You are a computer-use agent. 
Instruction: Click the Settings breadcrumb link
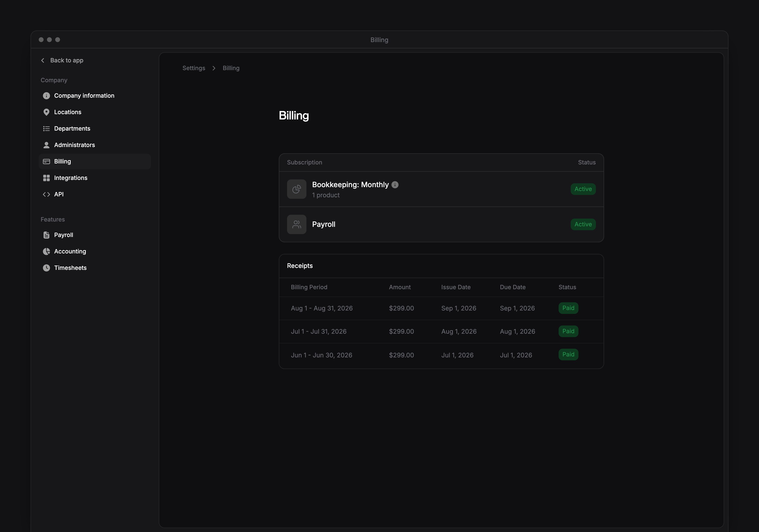click(x=194, y=68)
